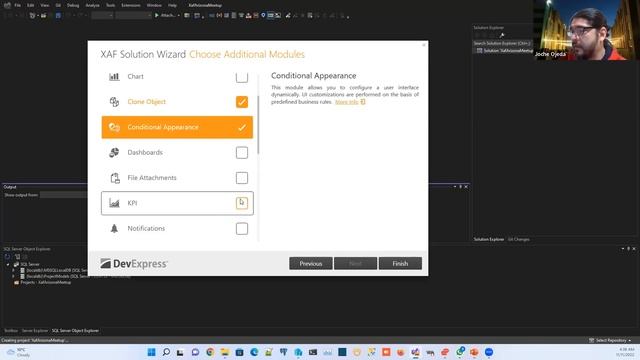Enable the Dashboards module checkbox
The image size is (640, 360).
tap(242, 153)
